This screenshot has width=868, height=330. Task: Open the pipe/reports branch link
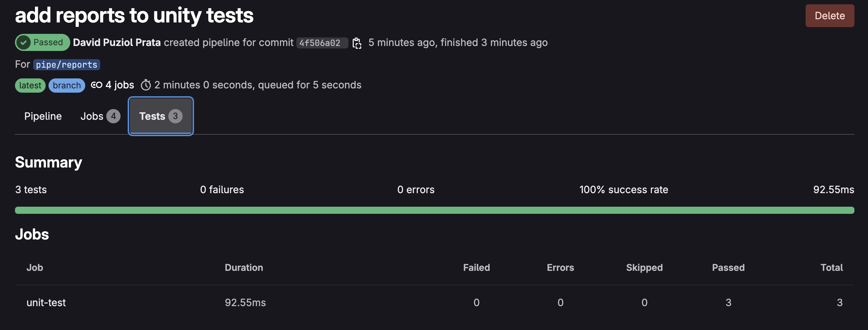pyautogui.click(x=67, y=65)
